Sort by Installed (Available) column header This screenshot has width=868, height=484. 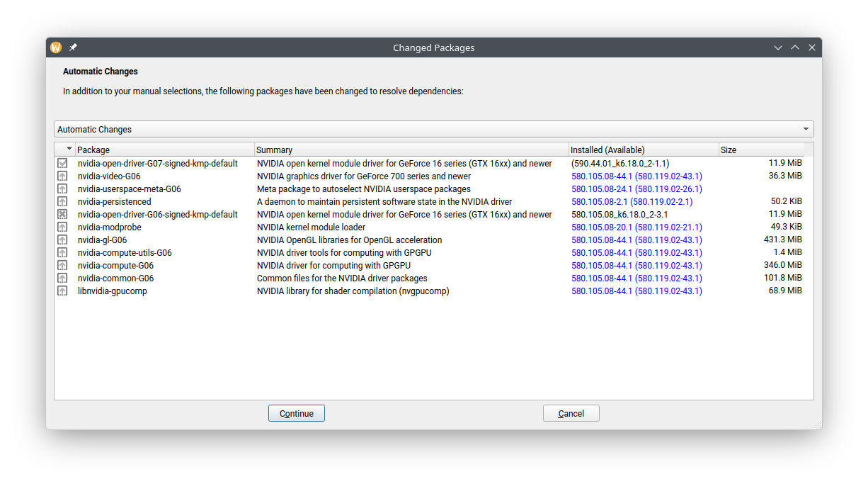click(x=643, y=150)
